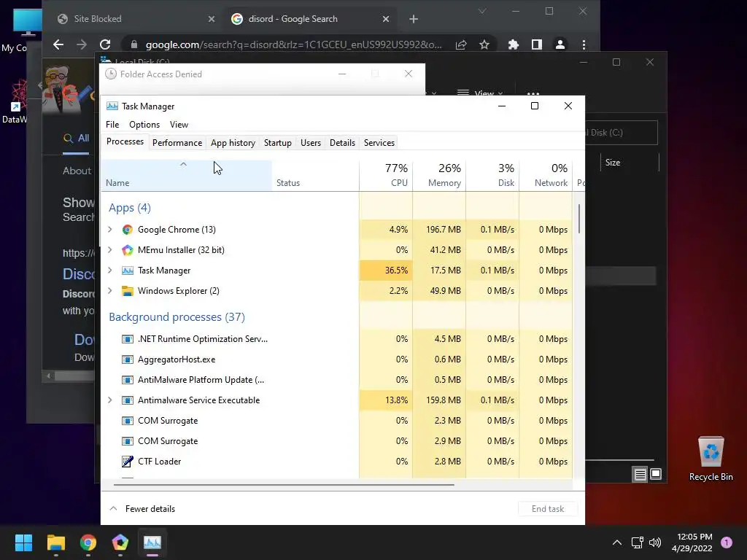Open File Explorer from taskbar
Screen dimensions: 747x560
(x=55, y=542)
